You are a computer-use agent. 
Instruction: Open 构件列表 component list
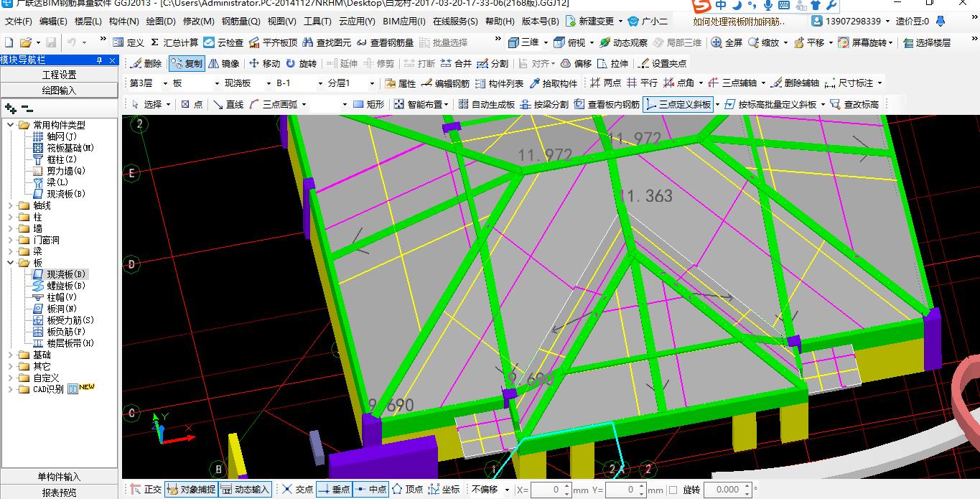(499, 83)
